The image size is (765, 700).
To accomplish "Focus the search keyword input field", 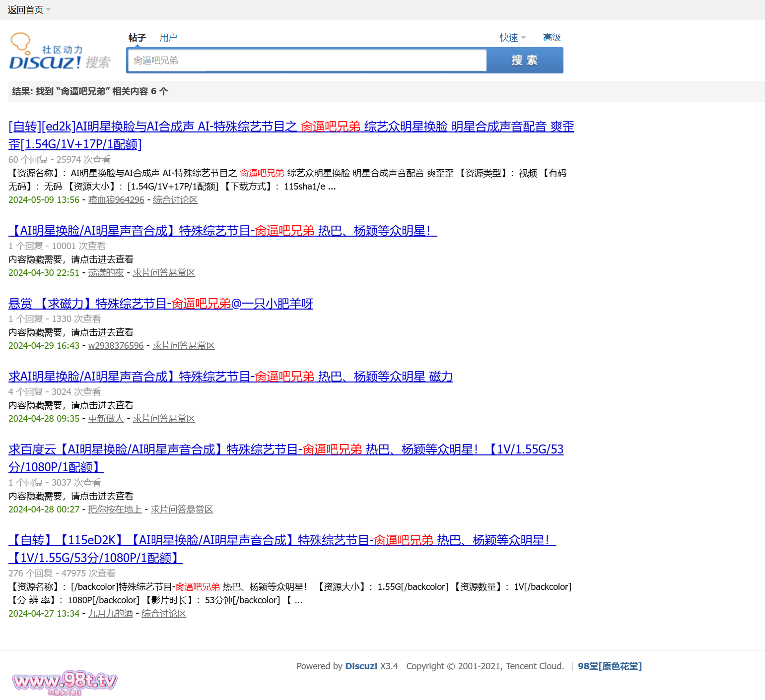I will (307, 61).
